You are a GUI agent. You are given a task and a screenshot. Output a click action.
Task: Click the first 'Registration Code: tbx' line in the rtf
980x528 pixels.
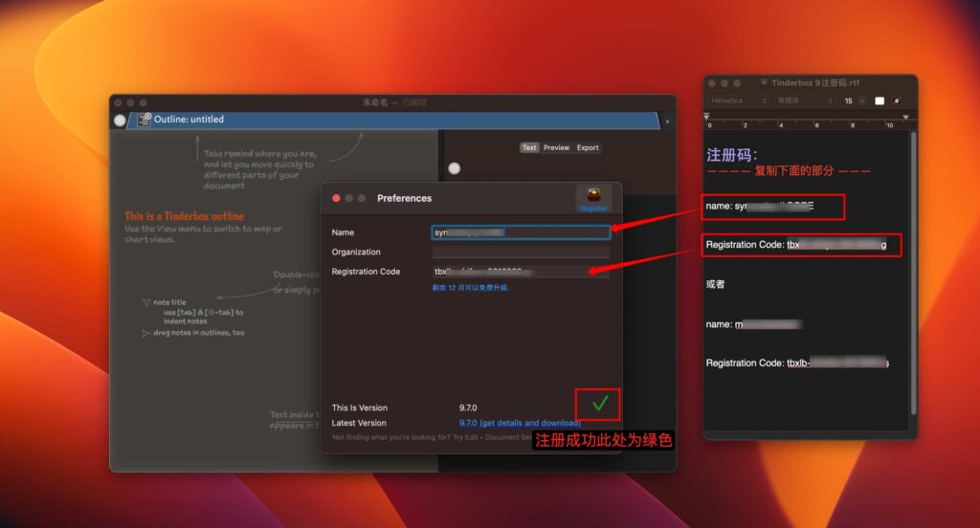795,245
